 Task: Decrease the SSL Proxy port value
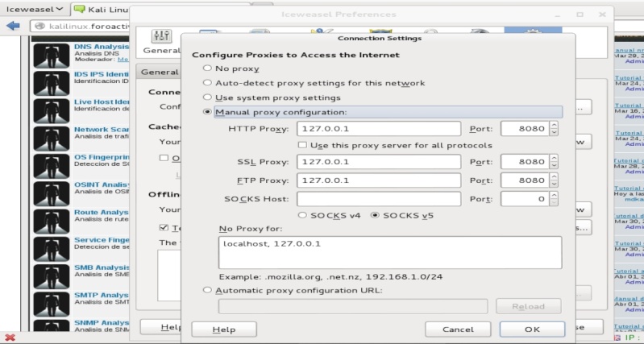tap(554, 165)
